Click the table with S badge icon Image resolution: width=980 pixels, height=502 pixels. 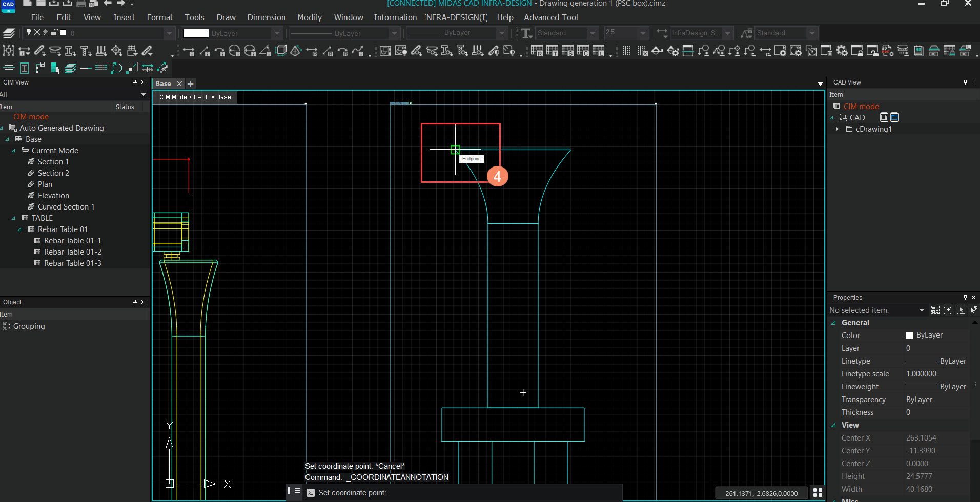567,51
